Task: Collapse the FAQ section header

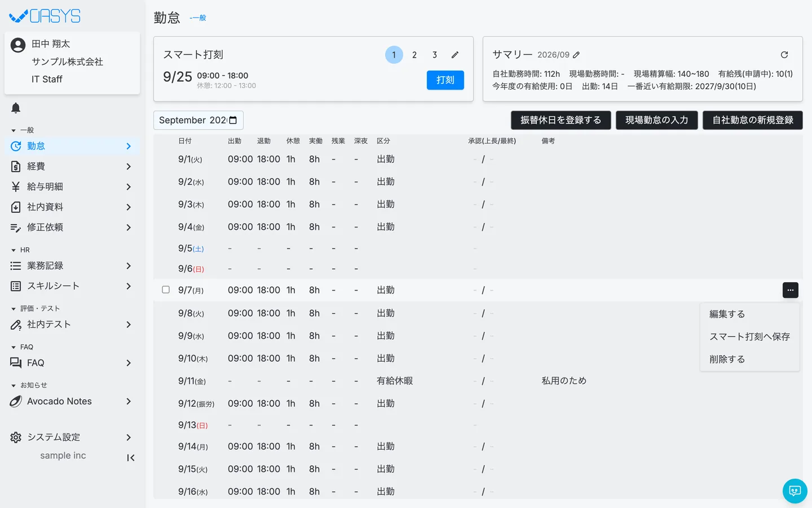Action: click(22, 347)
